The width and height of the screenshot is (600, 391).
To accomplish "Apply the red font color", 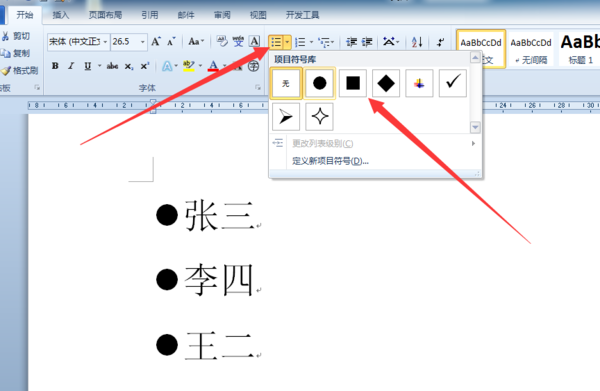I will [214, 66].
